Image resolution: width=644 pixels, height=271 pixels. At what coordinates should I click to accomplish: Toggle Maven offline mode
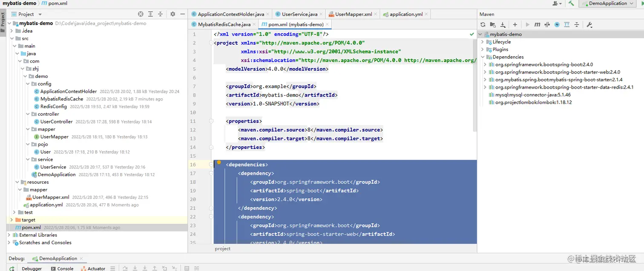tap(547, 25)
